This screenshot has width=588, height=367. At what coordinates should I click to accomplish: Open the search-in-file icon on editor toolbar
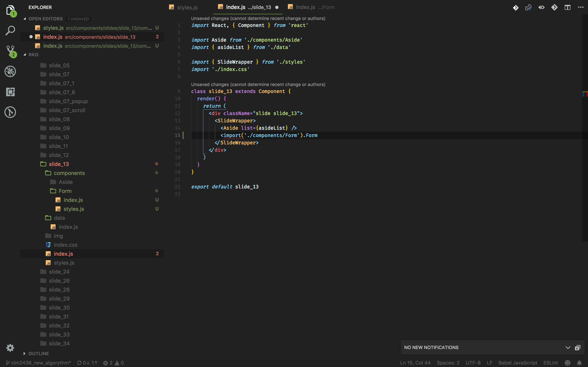(528, 7)
